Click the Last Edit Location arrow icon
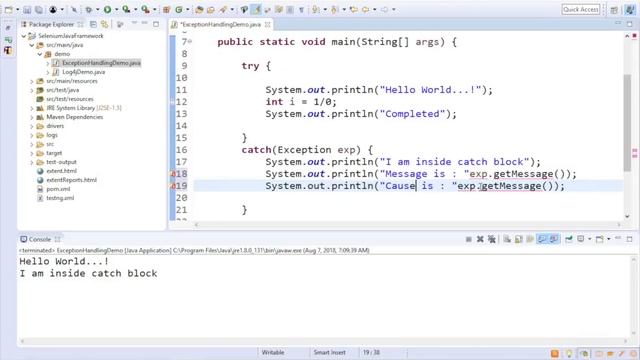The height and width of the screenshot is (360, 640). 354,9
